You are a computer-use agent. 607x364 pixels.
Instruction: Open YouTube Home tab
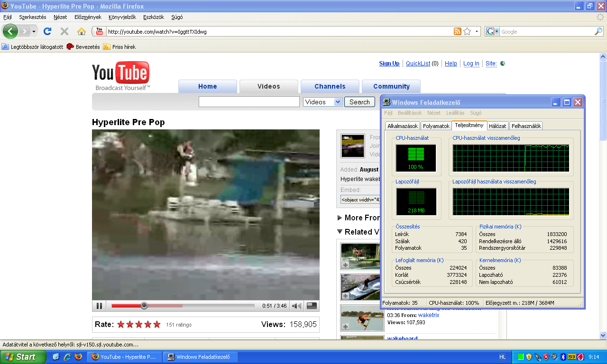coord(208,86)
